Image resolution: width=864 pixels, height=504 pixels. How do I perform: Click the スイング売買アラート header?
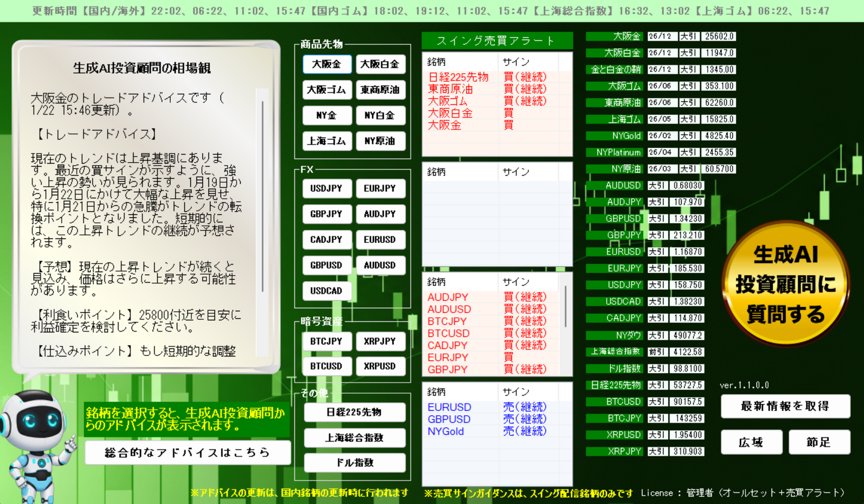click(x=497, y=41)
